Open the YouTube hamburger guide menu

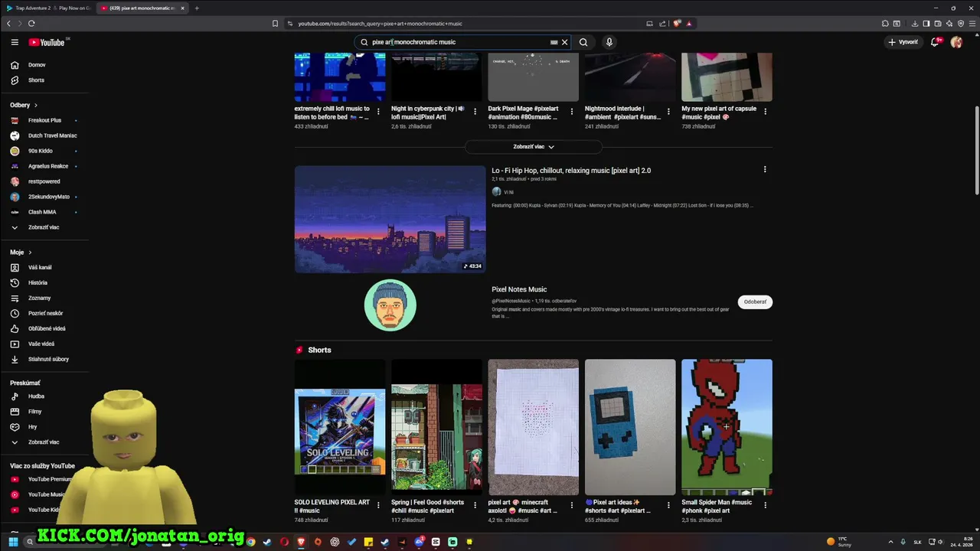tap(15, 42)
